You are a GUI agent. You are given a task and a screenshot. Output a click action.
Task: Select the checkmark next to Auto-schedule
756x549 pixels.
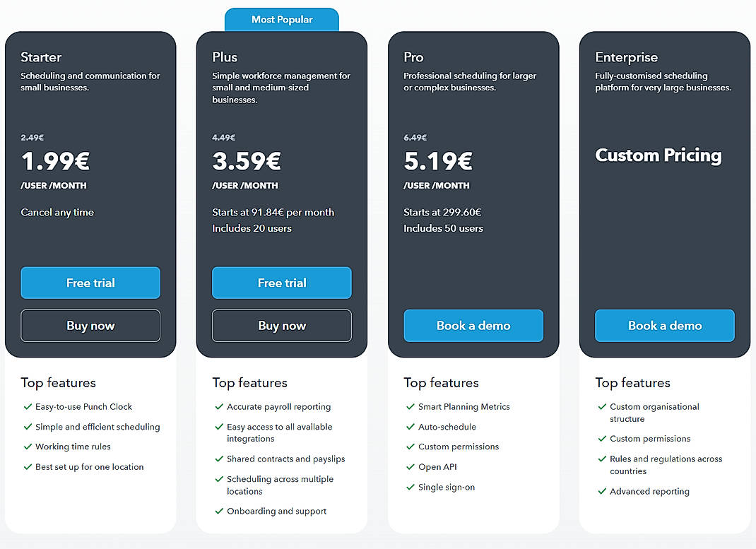411,427
